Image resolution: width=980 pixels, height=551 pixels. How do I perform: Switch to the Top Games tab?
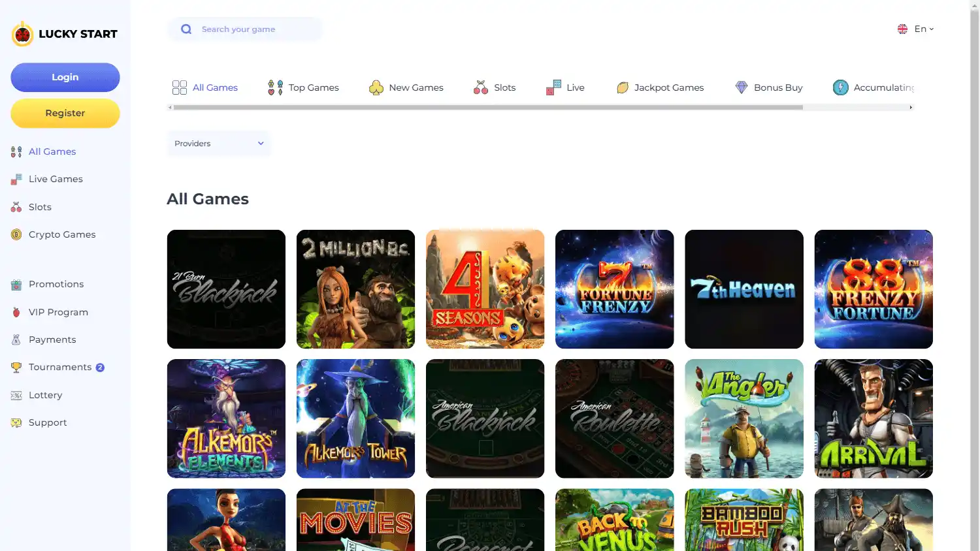click(x=303, y=87)
